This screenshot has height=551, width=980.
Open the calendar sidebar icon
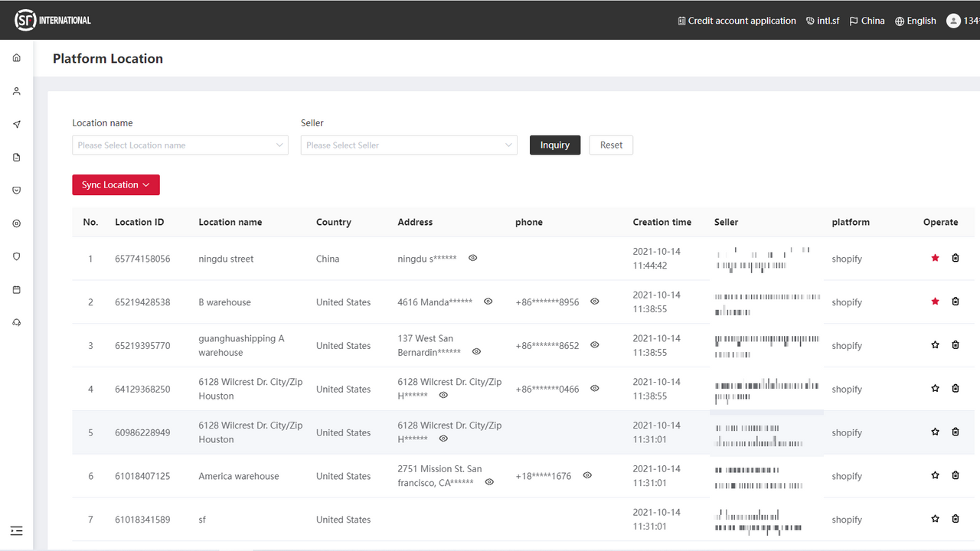[17, 290]
